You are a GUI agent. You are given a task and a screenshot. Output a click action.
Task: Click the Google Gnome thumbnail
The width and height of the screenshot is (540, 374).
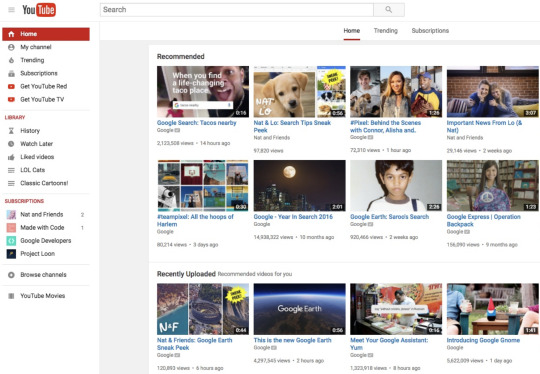pyautogui.click(x=493, y=309)
